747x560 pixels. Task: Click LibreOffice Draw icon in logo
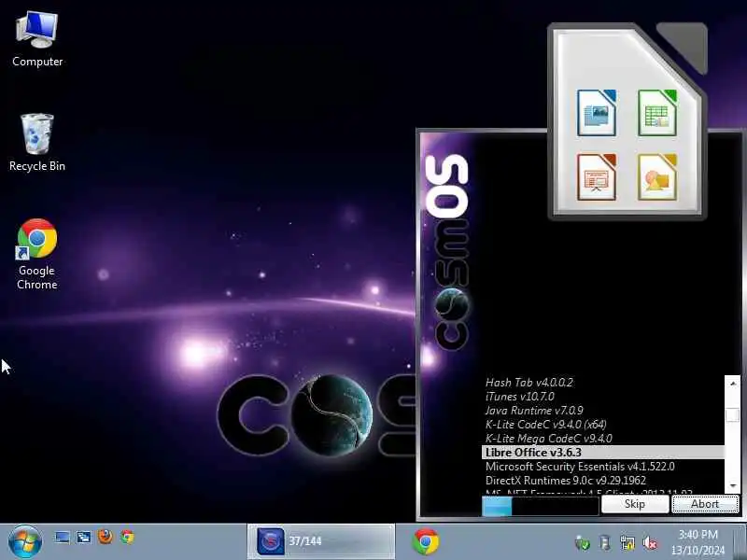click(657, 177)
